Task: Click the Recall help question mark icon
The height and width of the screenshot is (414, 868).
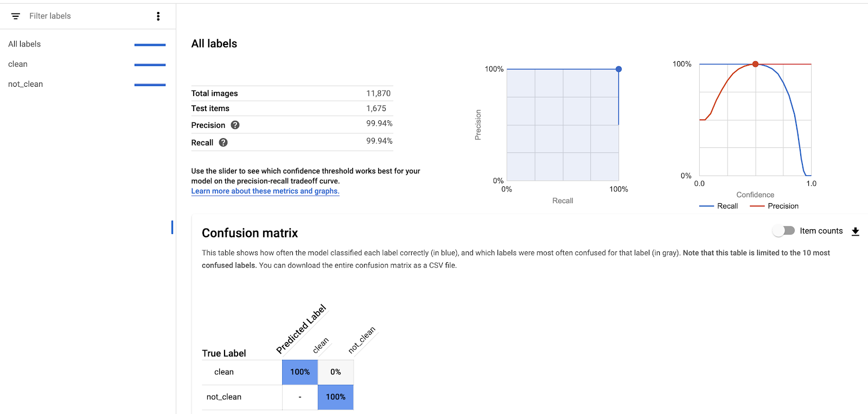Action: [223, 143]
